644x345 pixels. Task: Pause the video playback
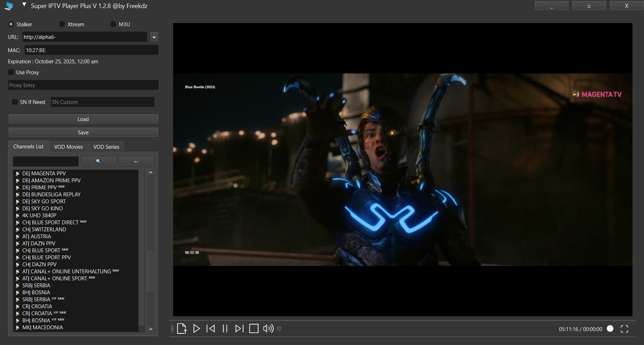(x=225, y=329)
